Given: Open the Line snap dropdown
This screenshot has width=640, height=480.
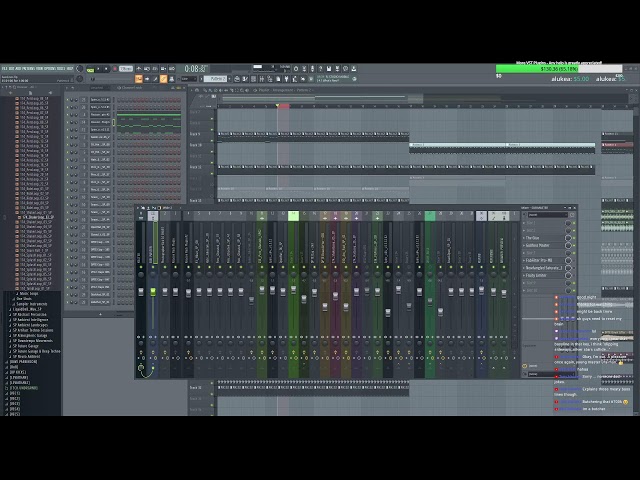Looking at the screenshot, I should (189, 79).
